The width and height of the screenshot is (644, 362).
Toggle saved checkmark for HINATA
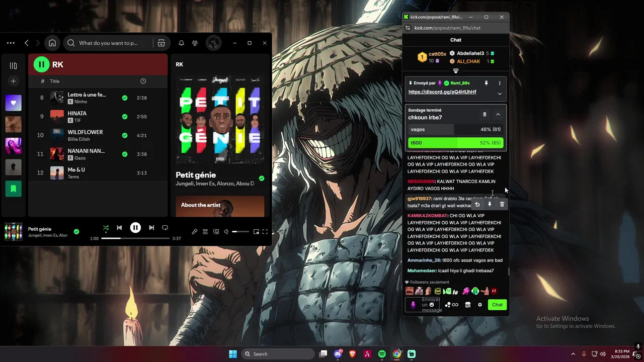click(x=125, y=117)
